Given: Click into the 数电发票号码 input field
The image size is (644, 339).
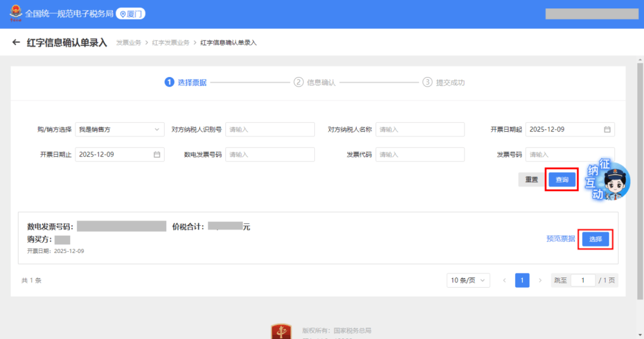Looking at the screenshot, I should coord(270,155).
